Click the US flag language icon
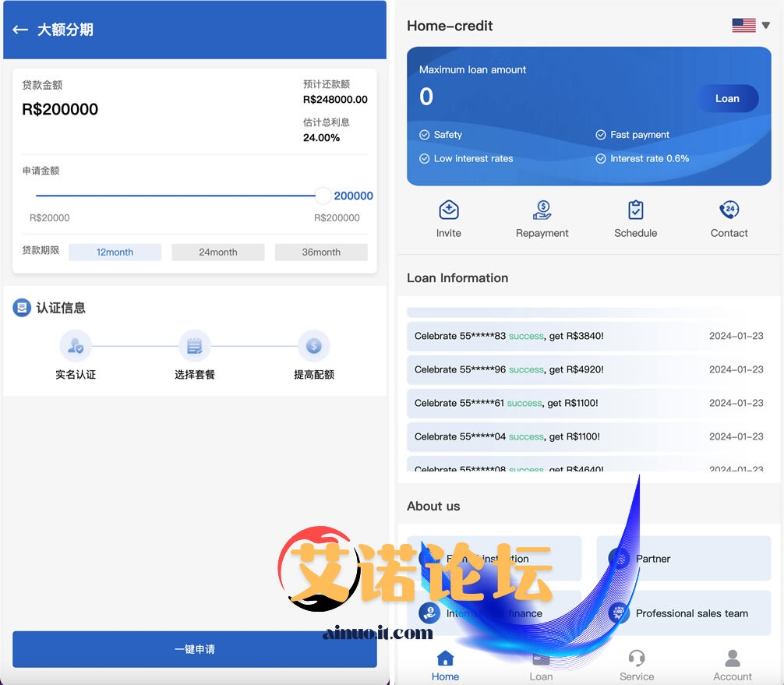This screenshot has height=685, width=784. click(x=743, y=25)
